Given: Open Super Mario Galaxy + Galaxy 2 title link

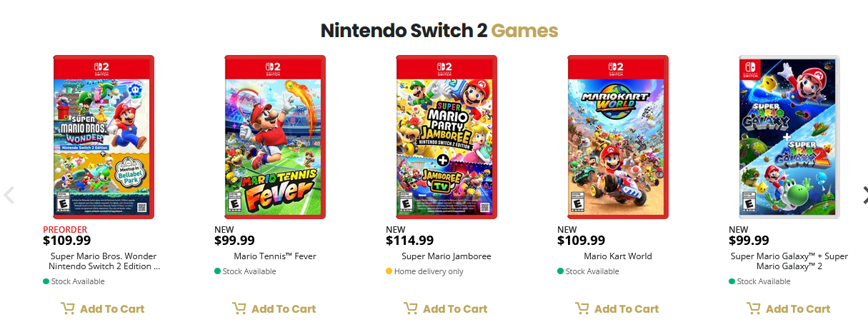Looking at the screenshot, I should tap(789, 261).
